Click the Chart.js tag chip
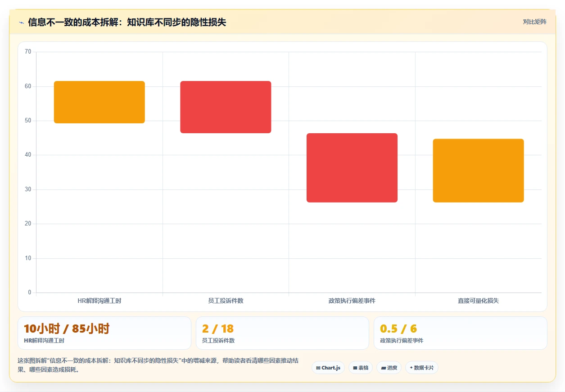565x392 pixels. coord(328,368)
